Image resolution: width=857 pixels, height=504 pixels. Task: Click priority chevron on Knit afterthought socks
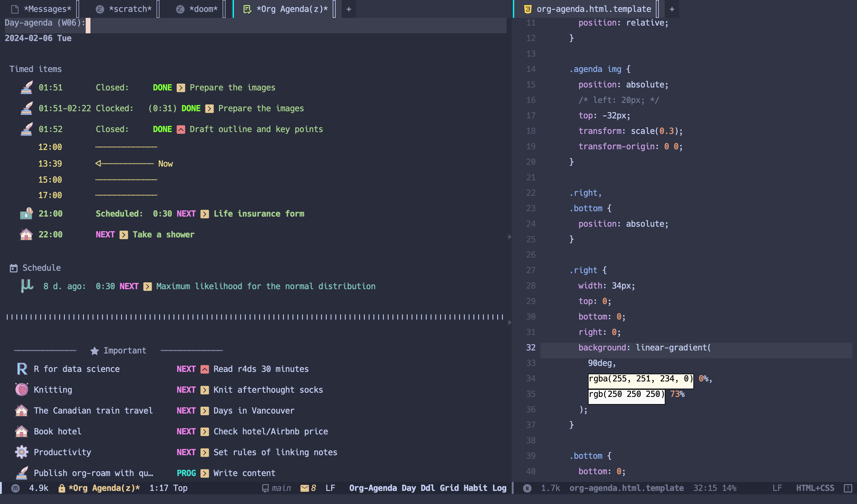coord(205,390)
